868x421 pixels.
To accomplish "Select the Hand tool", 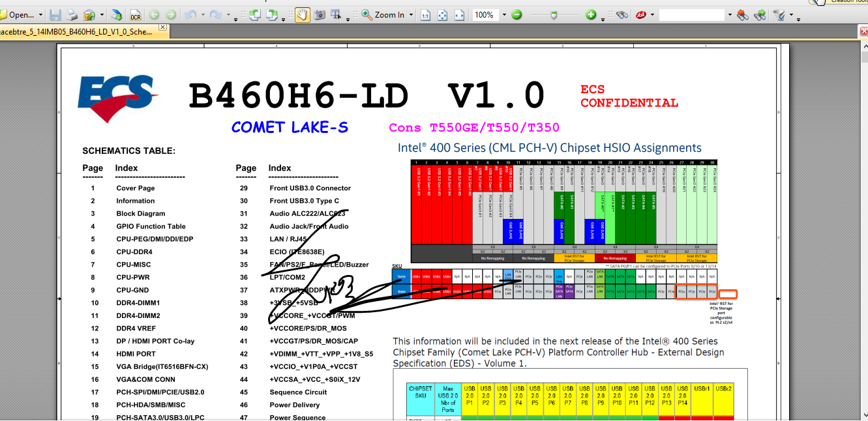I will (302, 15).
